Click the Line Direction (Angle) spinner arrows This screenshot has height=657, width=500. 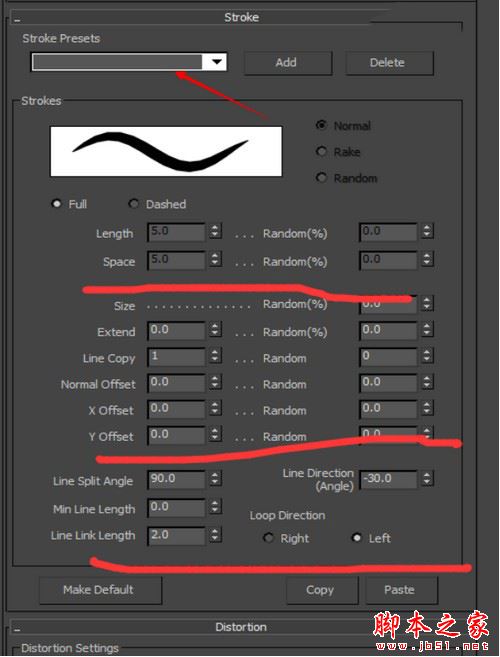pyautogui.click(x=427, y=479)
